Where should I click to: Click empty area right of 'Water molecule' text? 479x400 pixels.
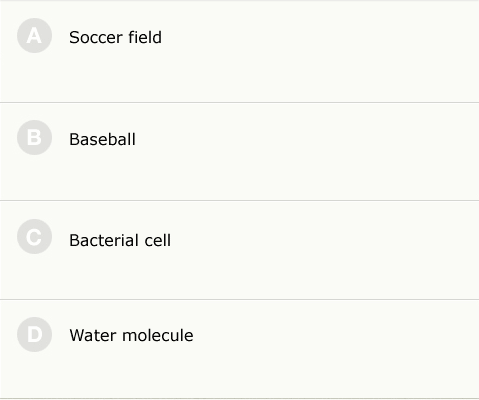click(333, 335)
